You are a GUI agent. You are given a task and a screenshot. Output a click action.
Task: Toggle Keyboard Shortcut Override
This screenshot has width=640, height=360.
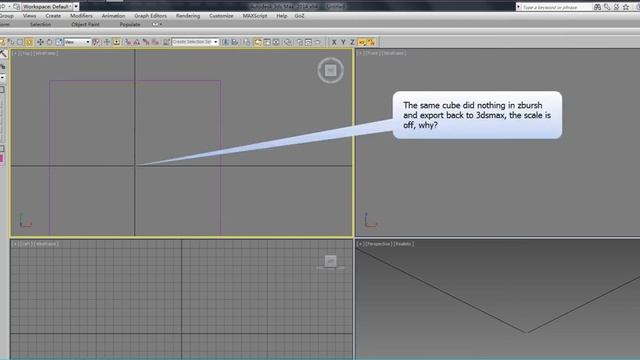[x=116, y=42]
